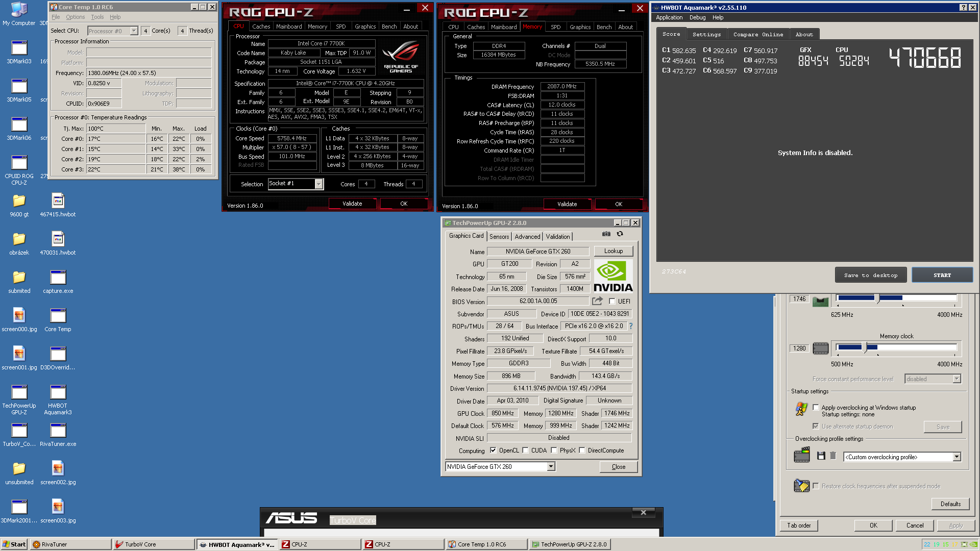Click the delete profile trash icon in RivaTuner
Viewport: 980px width, 551px height.
(833, 456)
